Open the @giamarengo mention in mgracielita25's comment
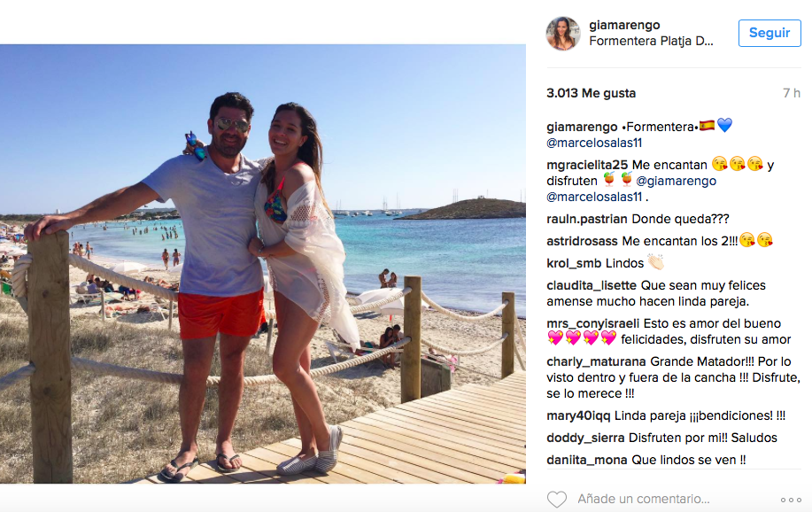 click(x=676, y=181)
